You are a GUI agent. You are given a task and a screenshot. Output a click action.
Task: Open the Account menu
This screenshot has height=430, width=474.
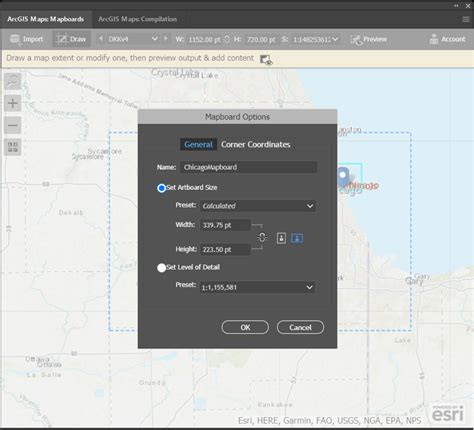tap(447, 39)
